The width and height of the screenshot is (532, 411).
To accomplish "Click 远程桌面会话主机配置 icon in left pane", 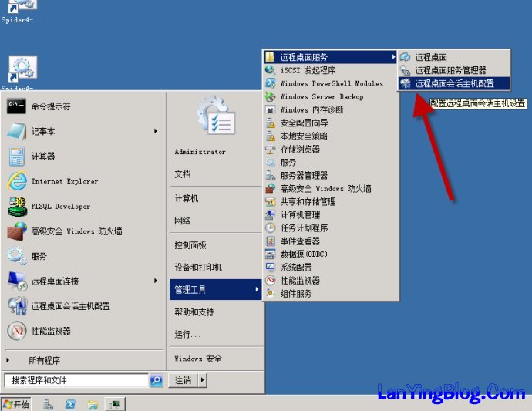I will 17,306.
